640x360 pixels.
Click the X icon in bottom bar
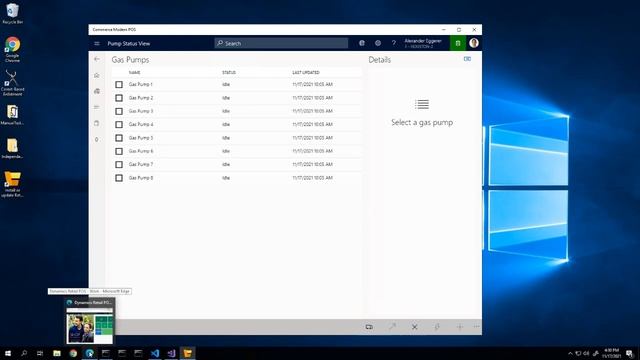[414, 327]
